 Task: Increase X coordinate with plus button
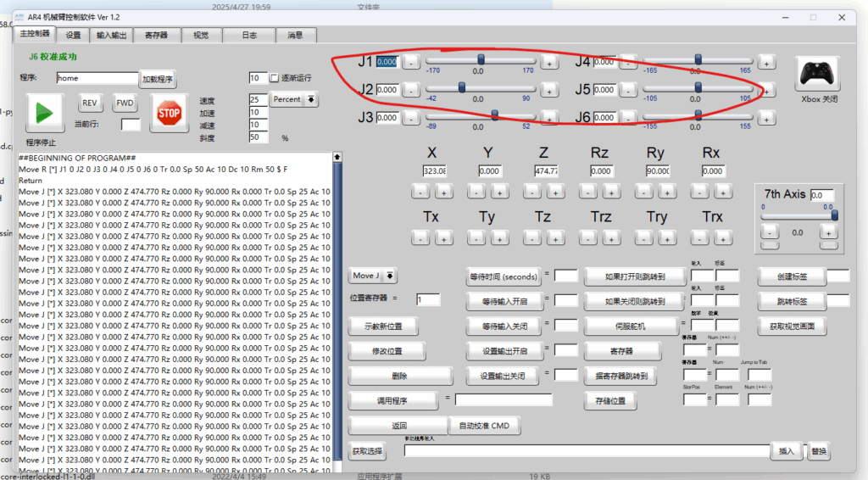[443, 193]
